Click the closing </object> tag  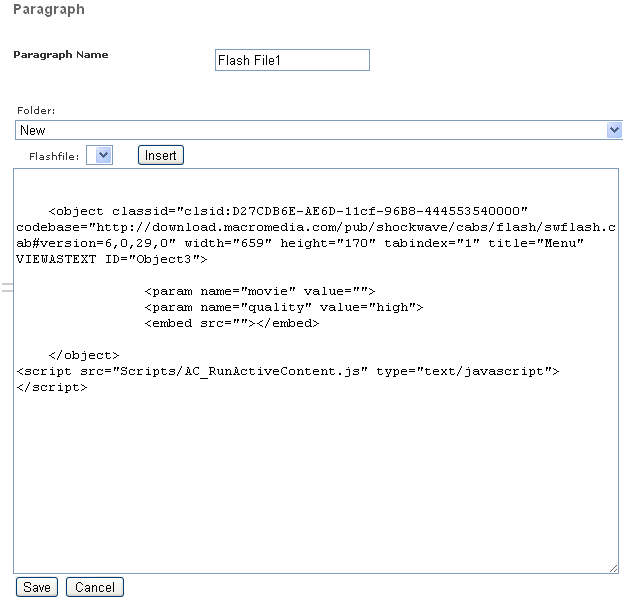point(84,355)
